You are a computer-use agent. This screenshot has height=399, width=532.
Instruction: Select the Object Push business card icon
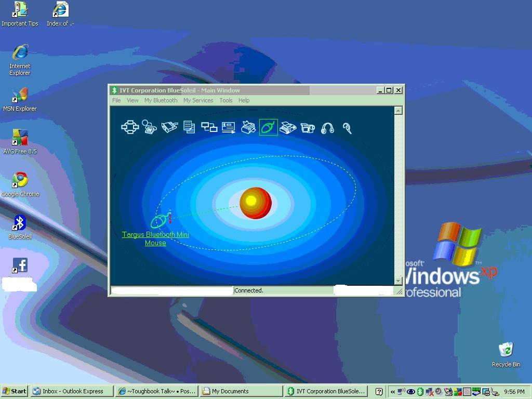click(x=229, y=128)
